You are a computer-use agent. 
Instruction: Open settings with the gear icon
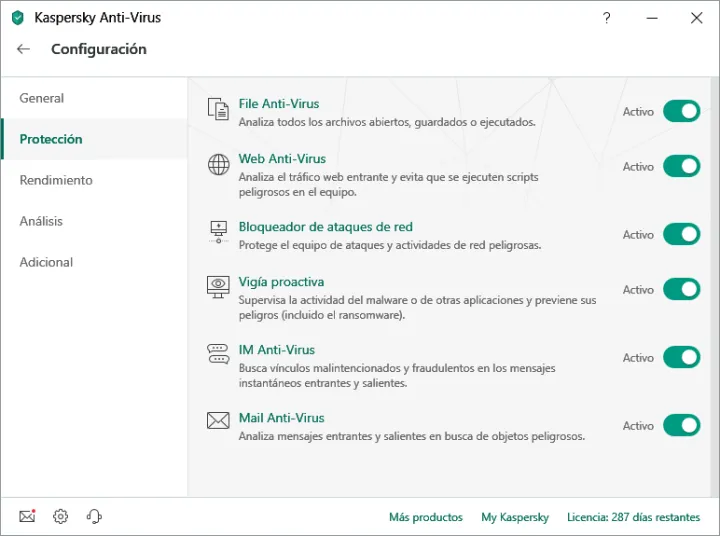(x=60, y=516)
